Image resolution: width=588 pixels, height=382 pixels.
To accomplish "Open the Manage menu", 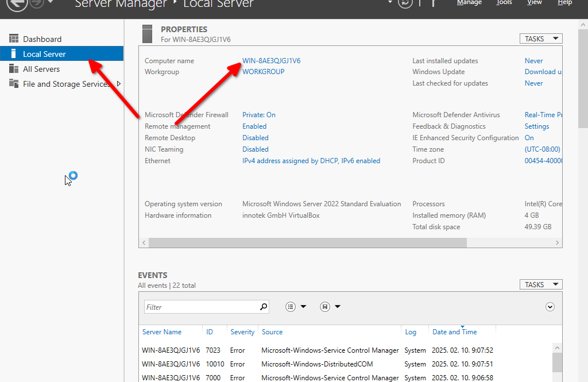I will (x=469, y=3).
